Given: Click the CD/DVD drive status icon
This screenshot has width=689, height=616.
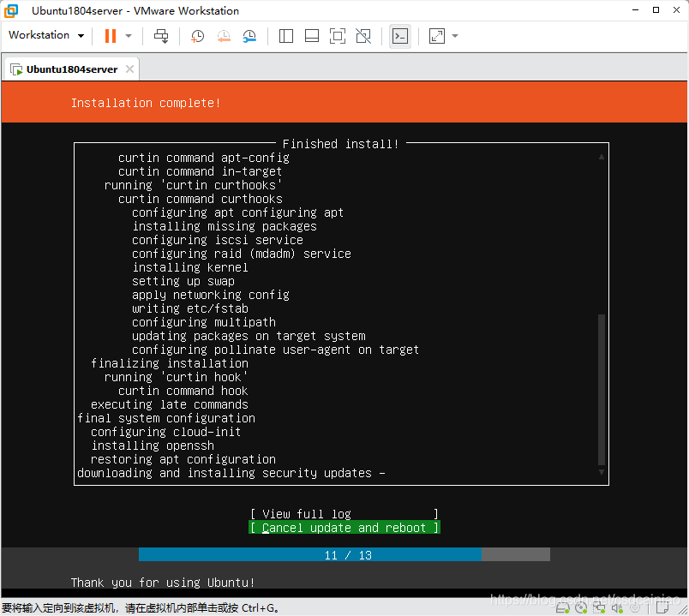Looking at the screenshot, I should (x=581, y=608).
